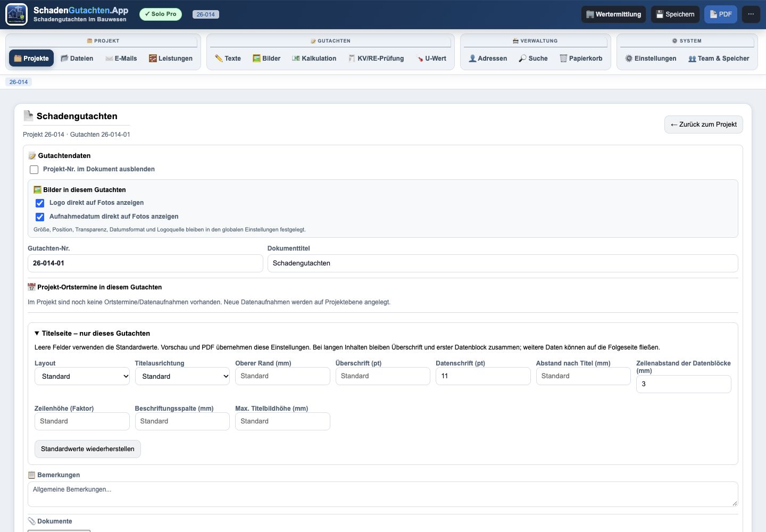The height and width of the screenshot is (532, 766).
Task: Click the Datenschrift (pt) field
Action: [483, 376]
